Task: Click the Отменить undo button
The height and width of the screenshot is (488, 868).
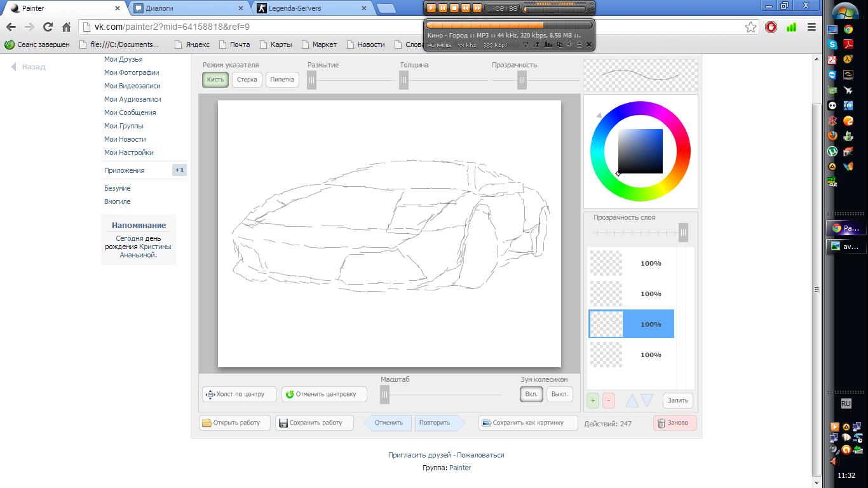Action: click(389, 423)
